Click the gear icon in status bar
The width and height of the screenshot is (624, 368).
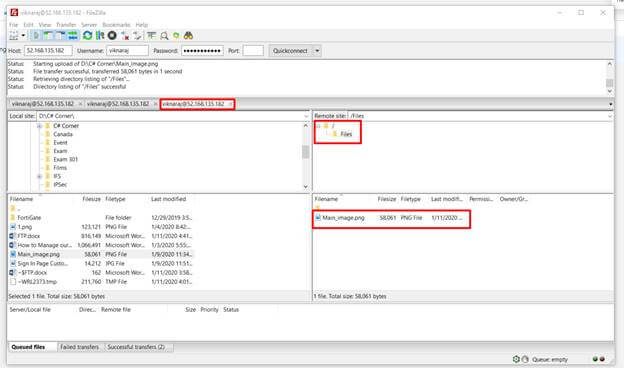click(x=516, y=359)
